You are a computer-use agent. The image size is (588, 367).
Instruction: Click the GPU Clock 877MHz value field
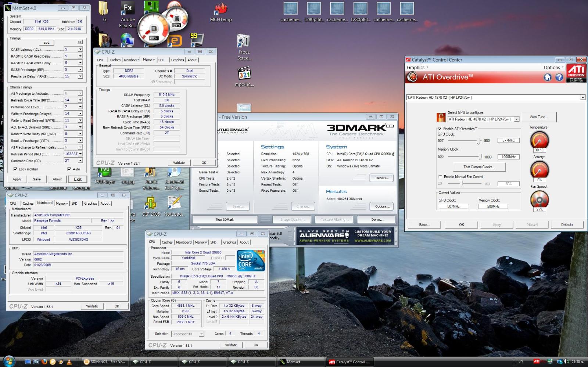click(509, 140)
